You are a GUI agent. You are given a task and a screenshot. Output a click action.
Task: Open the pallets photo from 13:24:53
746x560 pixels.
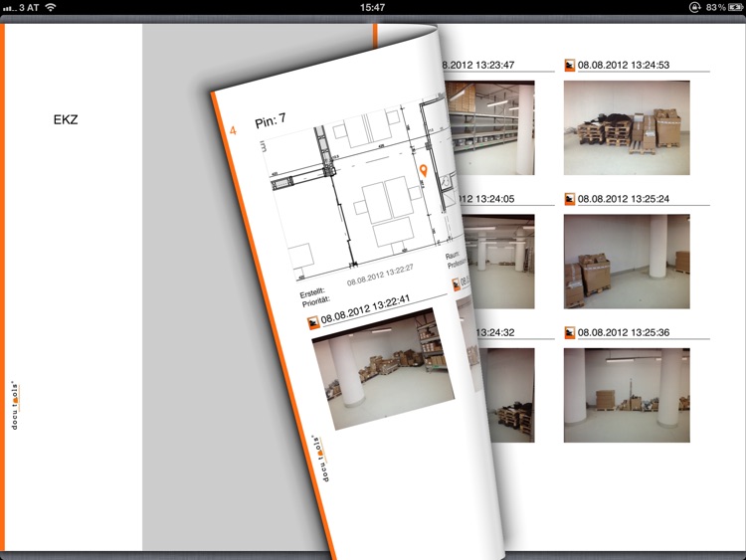pyautogui.click(x=627, y=127)
